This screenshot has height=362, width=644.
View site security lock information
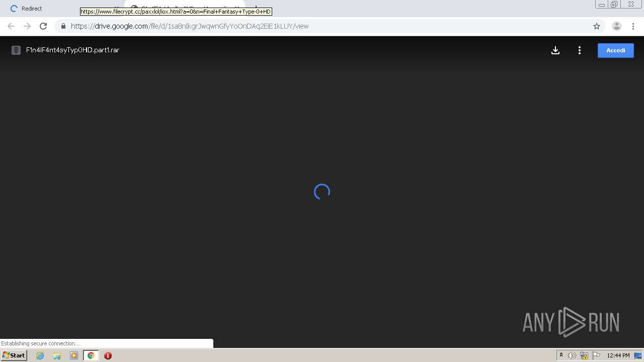pyautogui.click(x=63, y=26)
